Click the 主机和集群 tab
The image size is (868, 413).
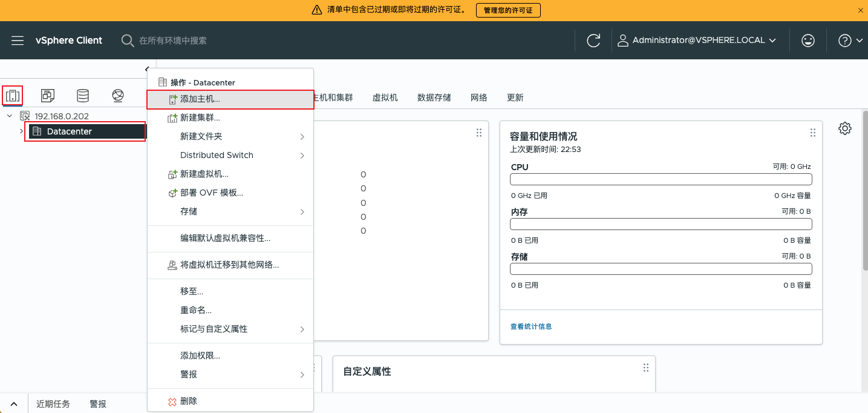click(333, 97)
